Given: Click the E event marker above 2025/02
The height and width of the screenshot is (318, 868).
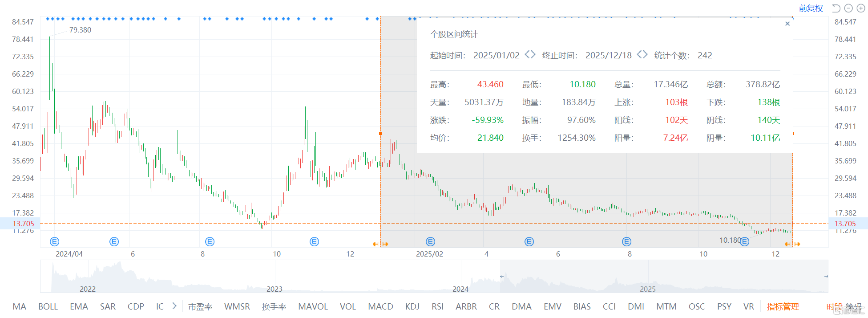Looking at the screenshot, I should pos(430,241).
